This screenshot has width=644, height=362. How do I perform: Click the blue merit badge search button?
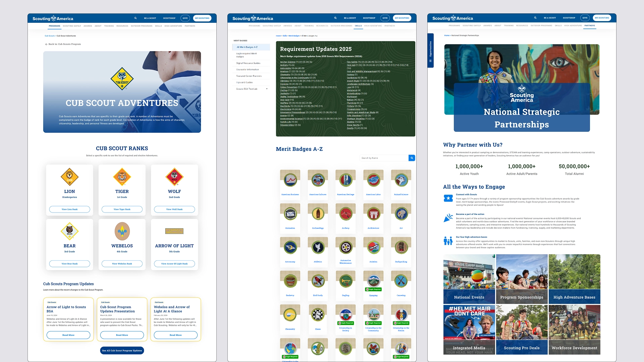pos(412,158)
